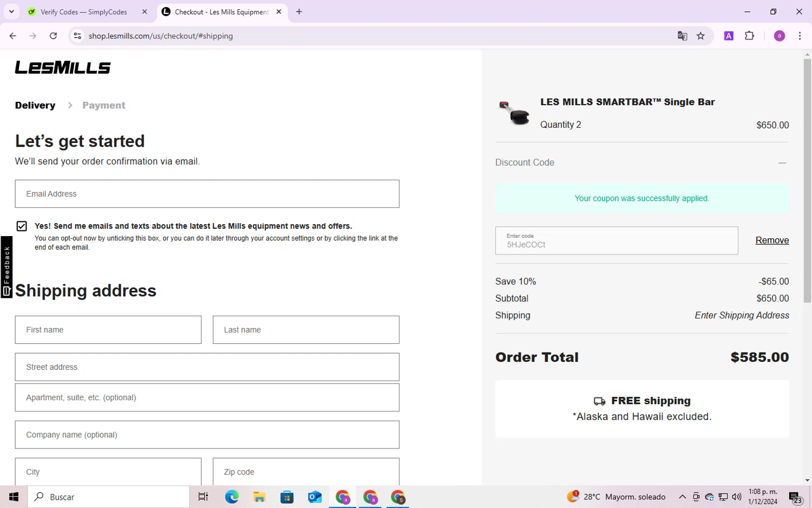Bookmark this page with the star

(700, 36)
